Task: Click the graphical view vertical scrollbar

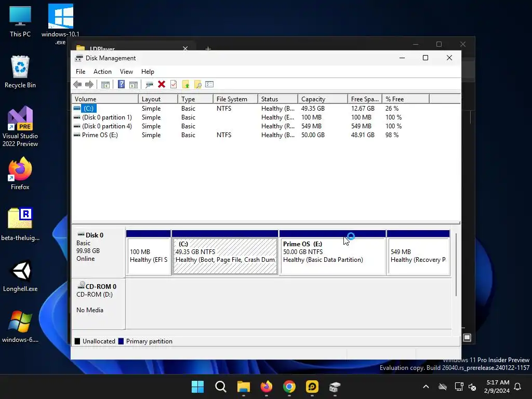Action: click(x=456, y=264)
